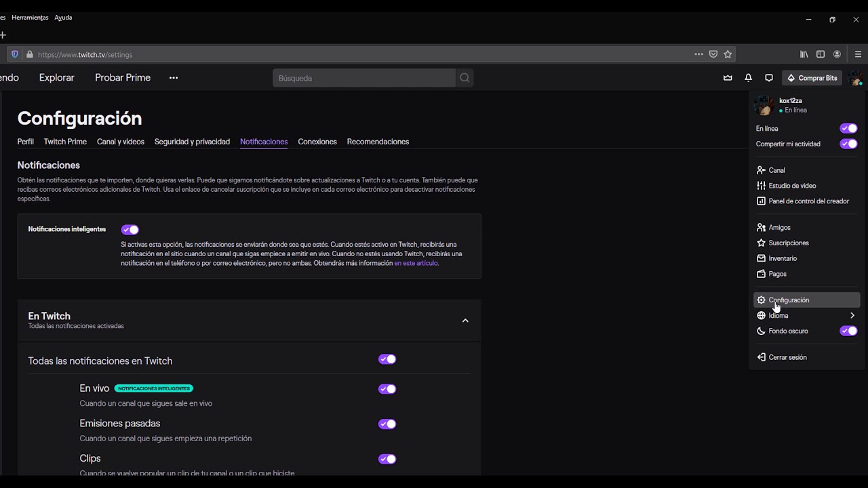Switch to the Canal y vídeos tab

click(x=121, y=142)
